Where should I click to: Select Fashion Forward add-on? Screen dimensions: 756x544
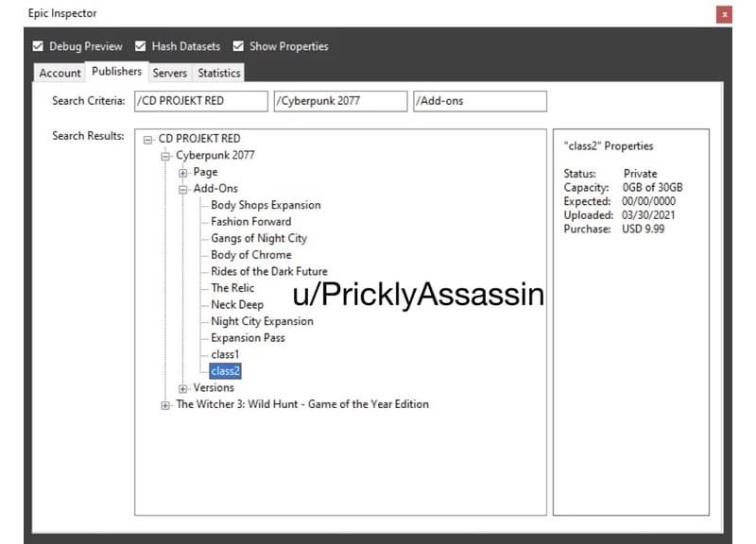pyautogui.click(x=250, y=222)
